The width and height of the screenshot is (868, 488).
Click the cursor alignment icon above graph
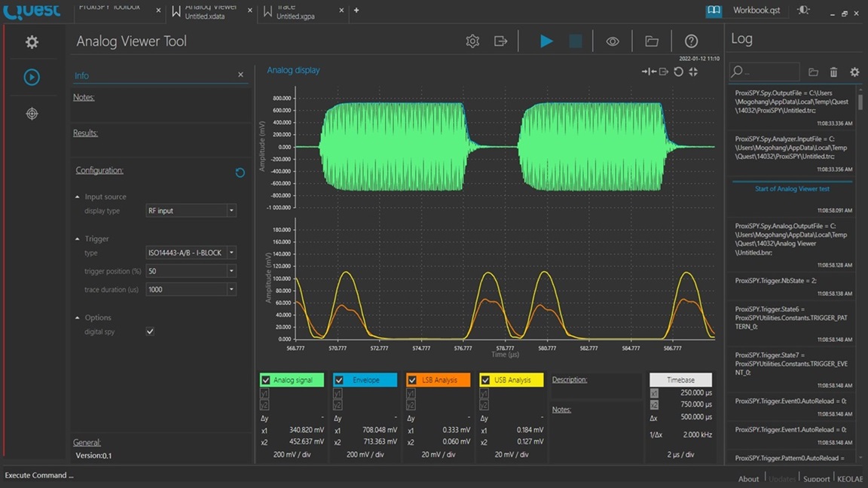click(648, 72)
